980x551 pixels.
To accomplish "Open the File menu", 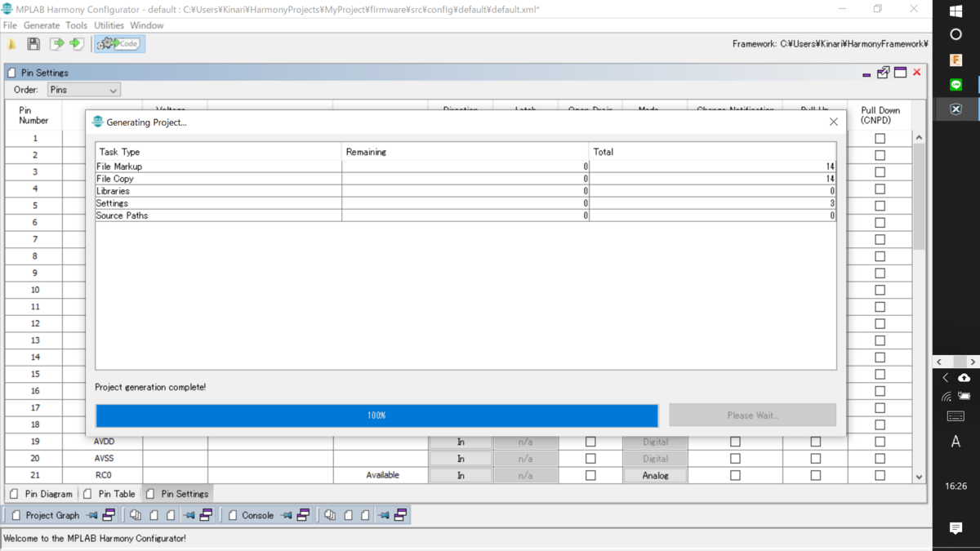I will point(10,25).
